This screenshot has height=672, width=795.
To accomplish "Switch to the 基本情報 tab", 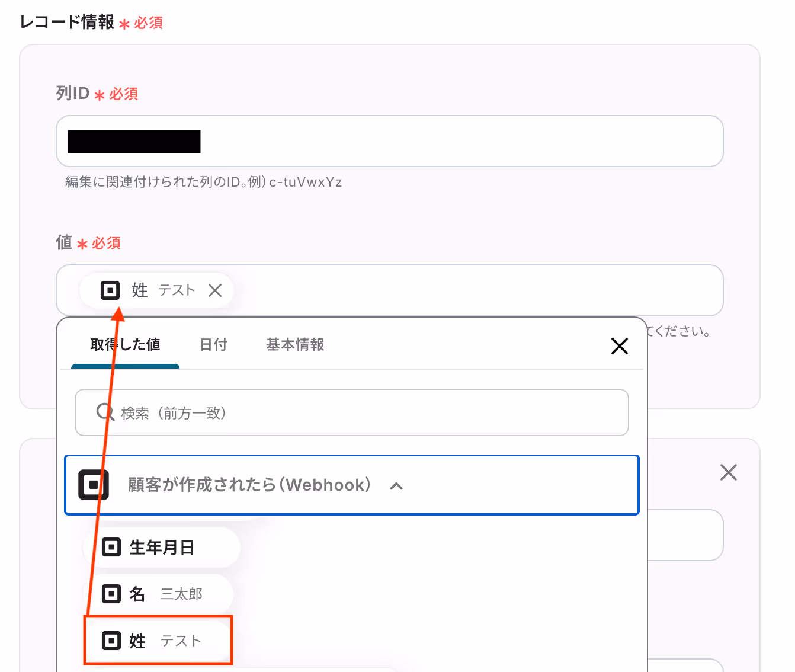I will tap(295, 344).
